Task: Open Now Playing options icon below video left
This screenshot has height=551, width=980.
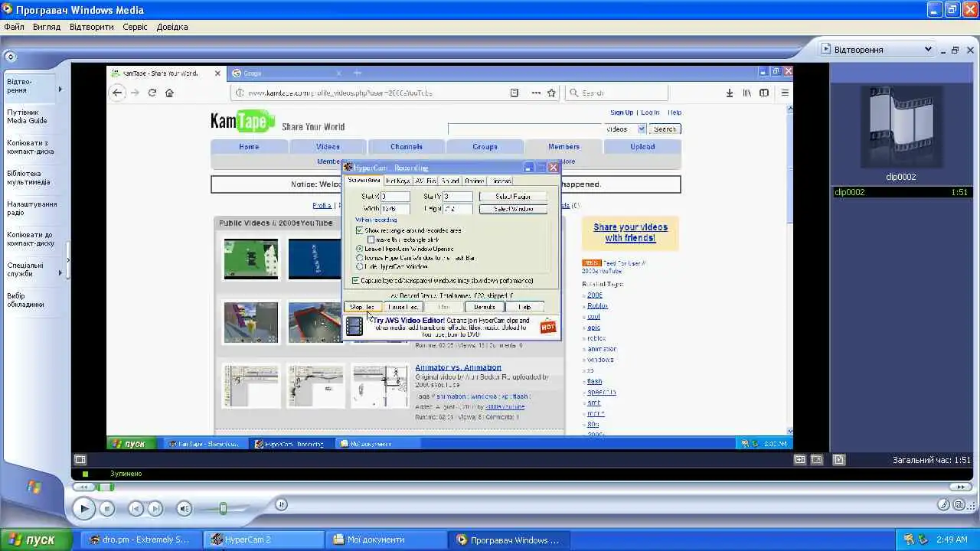Action: pyautogui.click(x=80, y=460)
